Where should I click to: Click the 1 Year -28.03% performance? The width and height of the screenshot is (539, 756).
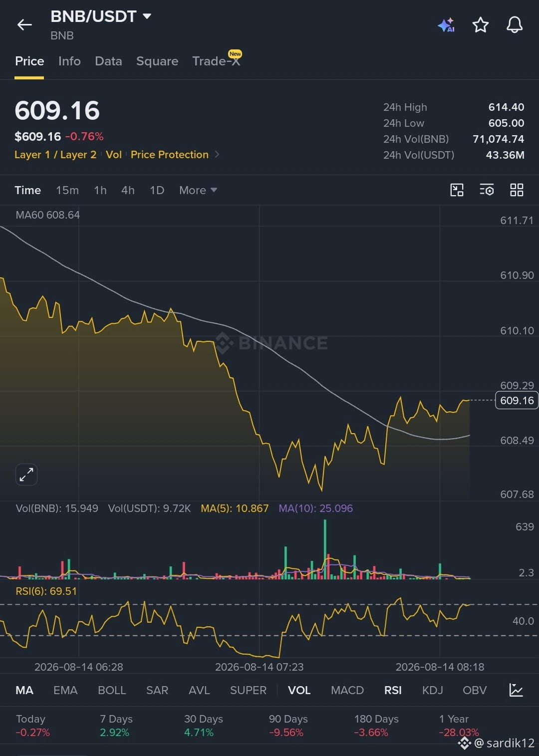(x=459, y=726)
